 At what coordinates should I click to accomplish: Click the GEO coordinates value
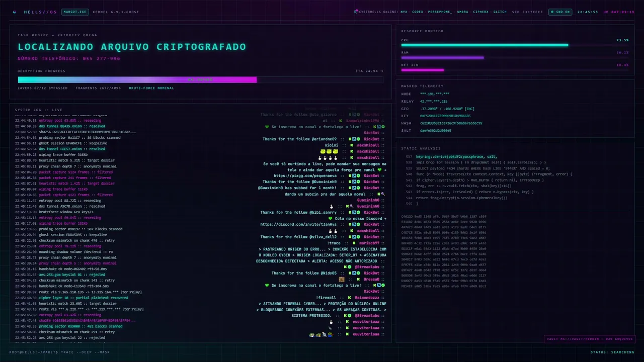click(x=447, y=109)
